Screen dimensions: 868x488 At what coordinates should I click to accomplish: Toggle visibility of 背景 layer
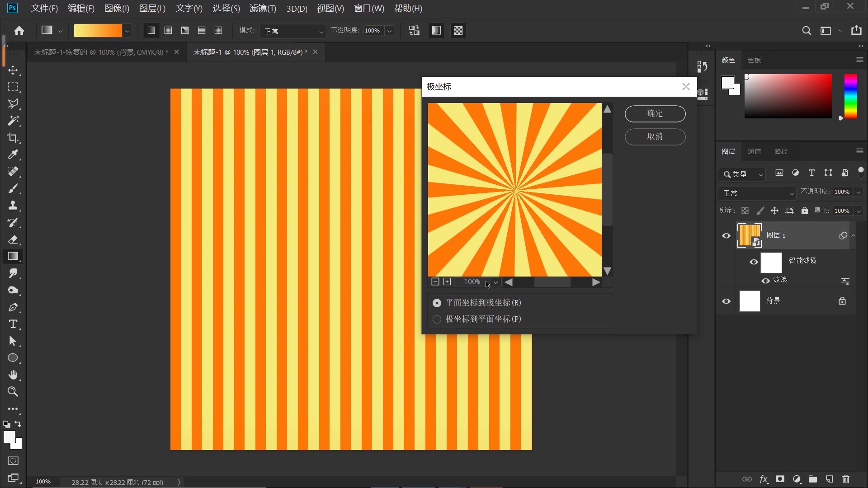tap(726, 300)
